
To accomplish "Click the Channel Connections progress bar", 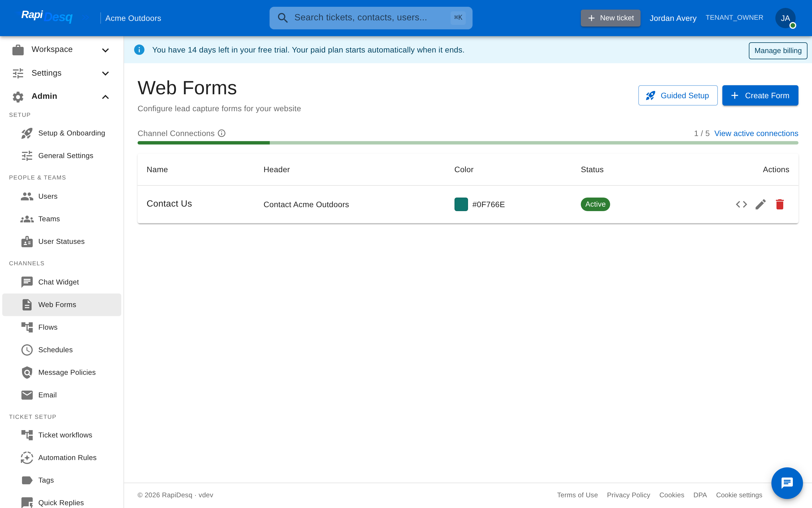I will [x=468, y=143].
